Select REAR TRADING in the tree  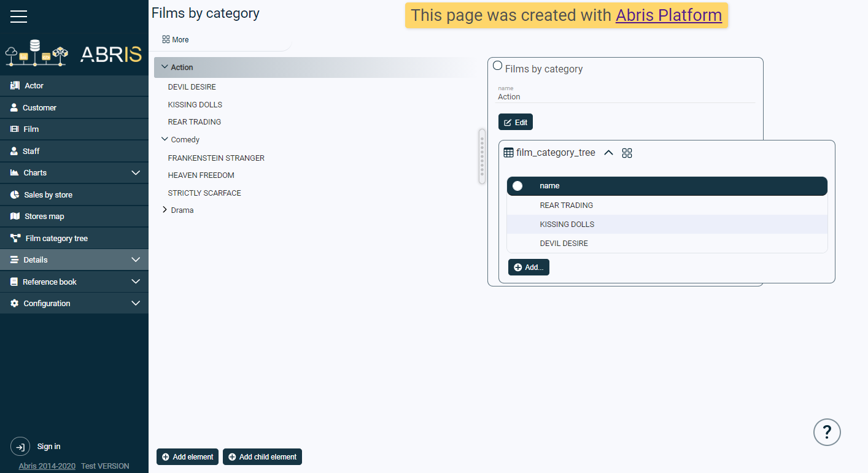195,122
